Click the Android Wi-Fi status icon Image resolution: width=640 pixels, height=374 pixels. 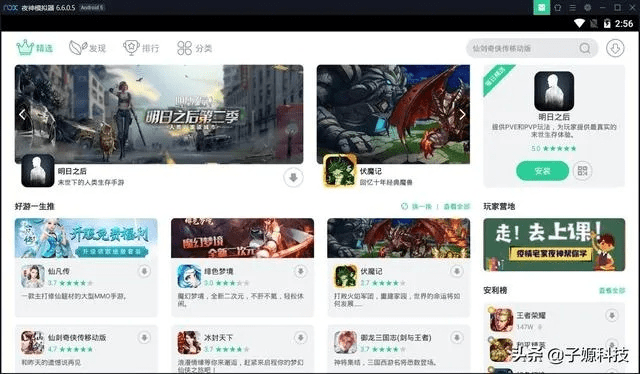[x=579, y=23]
